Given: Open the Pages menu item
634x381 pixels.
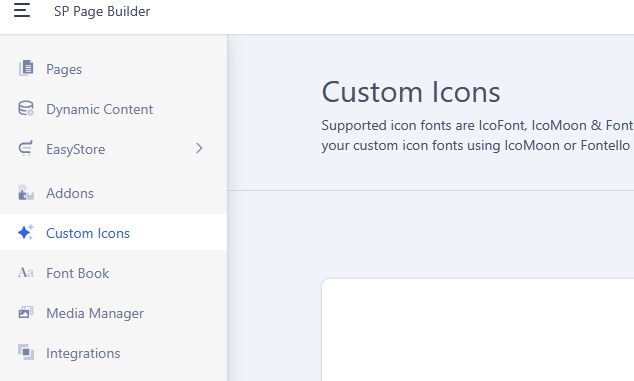Looking at the screenshot, I should (x=113, y=69).
